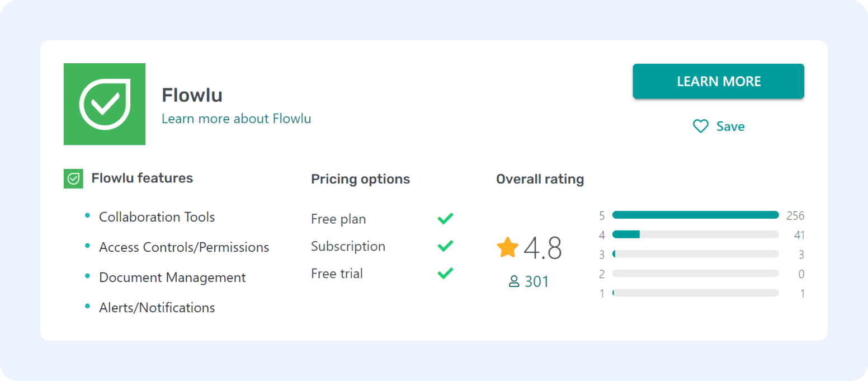Screen dimensions: 868x381
Task: Click the heart icon next to Save
Action: [x=701, y=126]
